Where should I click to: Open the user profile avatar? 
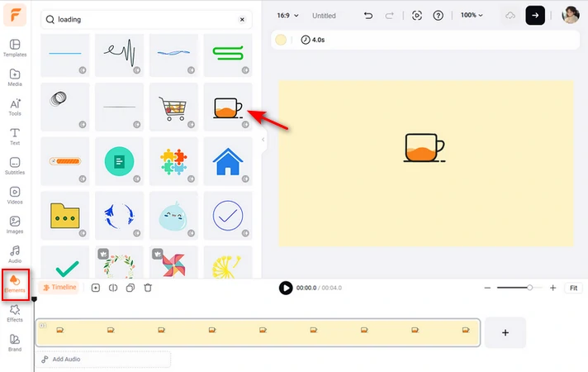(x=571, y=15)
